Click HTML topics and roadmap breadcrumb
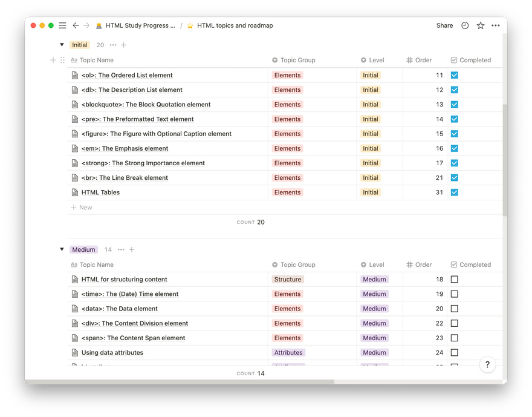Image resolution: width=532 pixels, height=417 pixels. [235, 25]
